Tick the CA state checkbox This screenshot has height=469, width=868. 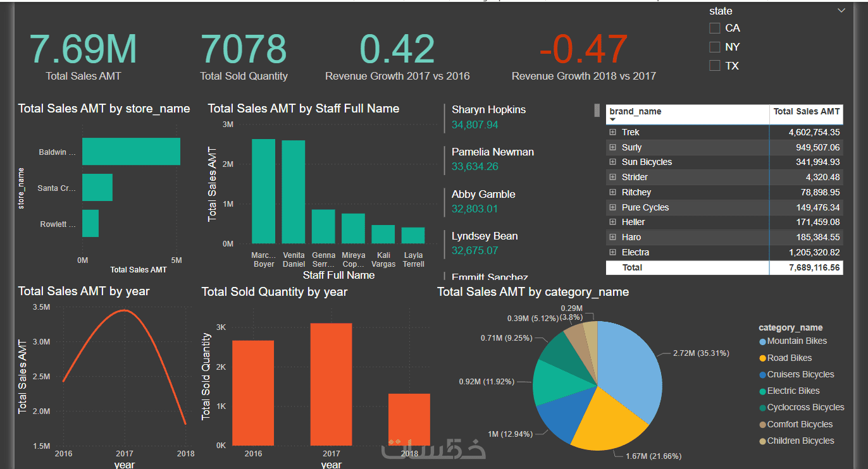715,28
